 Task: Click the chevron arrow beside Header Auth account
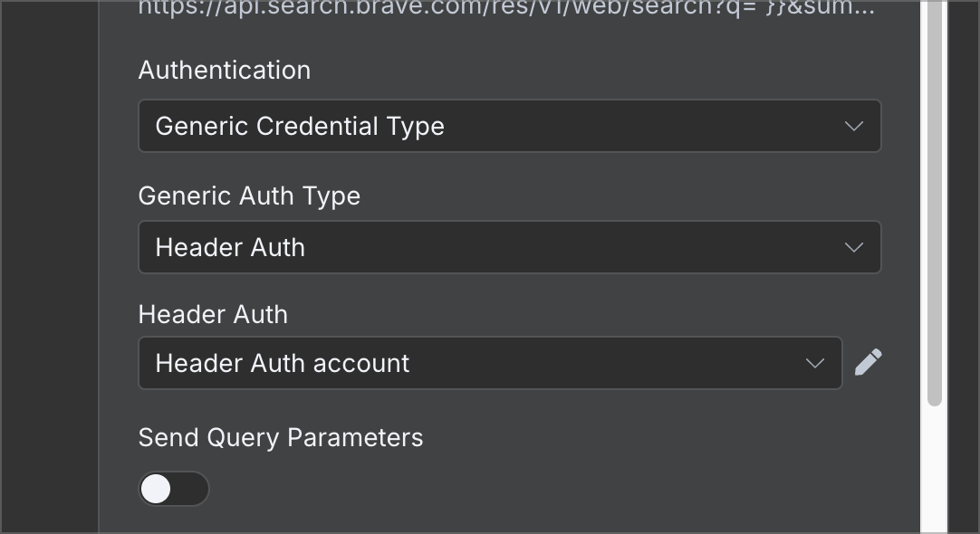814,364
